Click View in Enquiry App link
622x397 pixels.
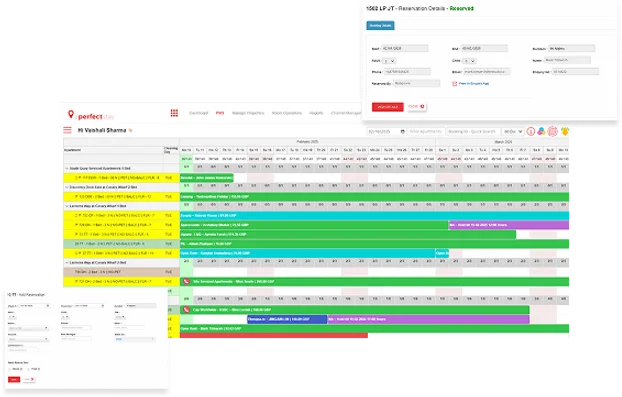[474, 84]
